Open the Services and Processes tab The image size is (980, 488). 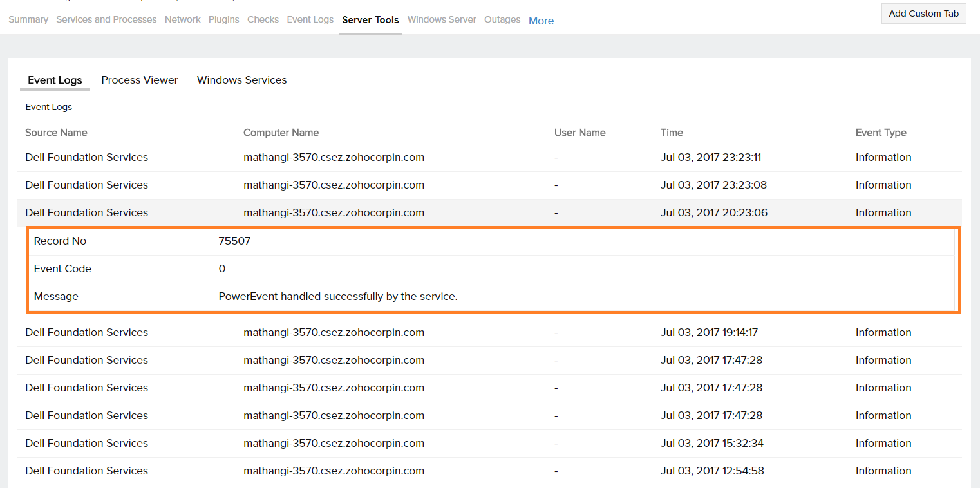(106, 19)
